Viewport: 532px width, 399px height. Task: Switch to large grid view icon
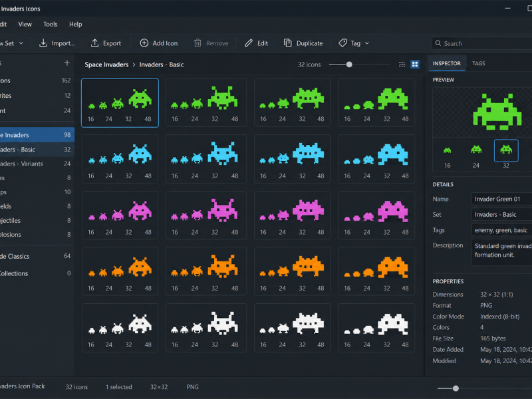pyautogui.click(x=414, y=65)
